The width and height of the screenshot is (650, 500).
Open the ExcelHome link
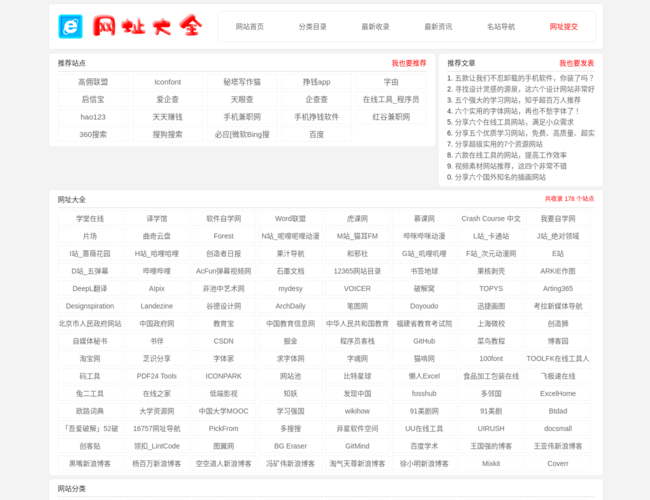tap(558, 393)
